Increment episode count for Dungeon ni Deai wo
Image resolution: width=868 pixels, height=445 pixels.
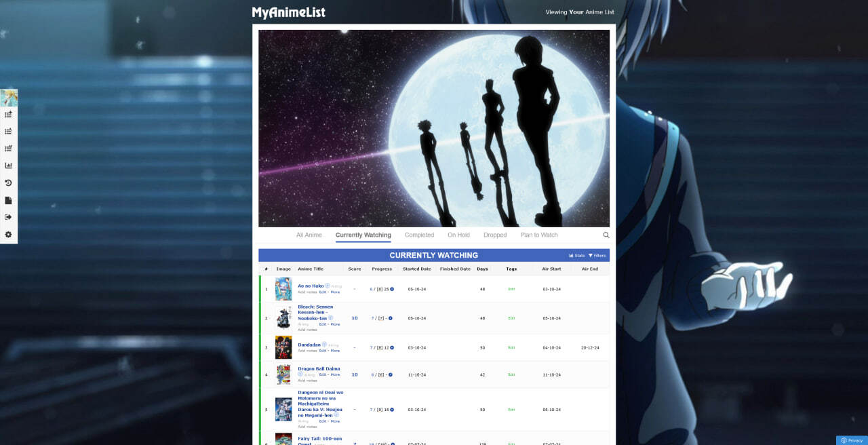pyautogui.click(x=392, y=410)
